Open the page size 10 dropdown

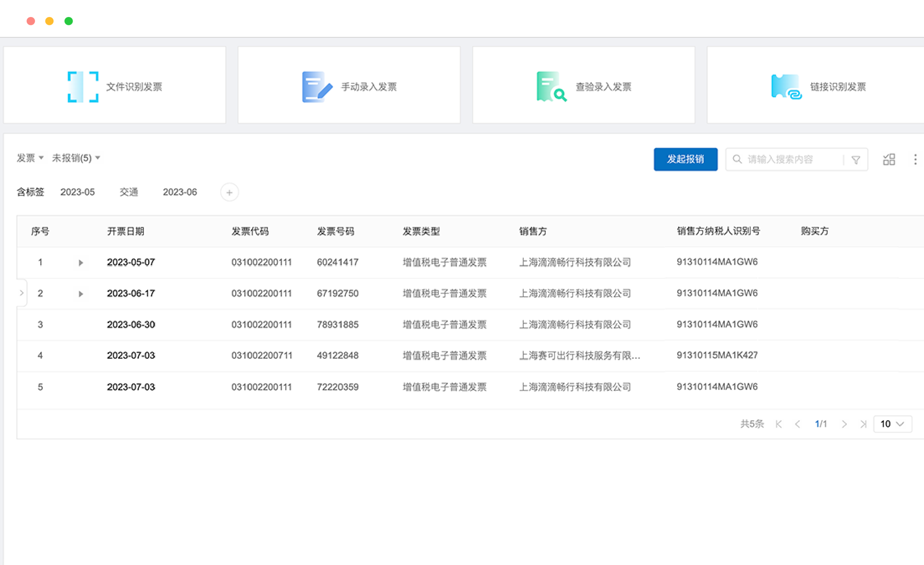click(892, 424)
